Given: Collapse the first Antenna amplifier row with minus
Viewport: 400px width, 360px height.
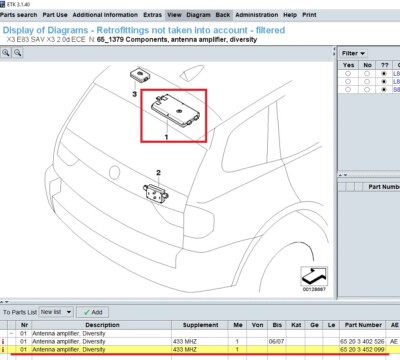Looking at the screenshot, I should [12, 333].
